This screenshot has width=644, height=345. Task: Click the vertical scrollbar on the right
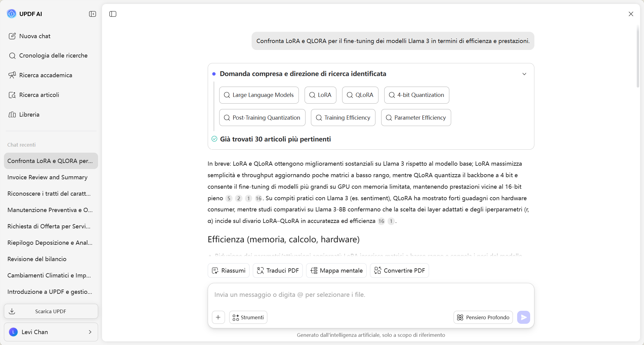click(638, 56)
